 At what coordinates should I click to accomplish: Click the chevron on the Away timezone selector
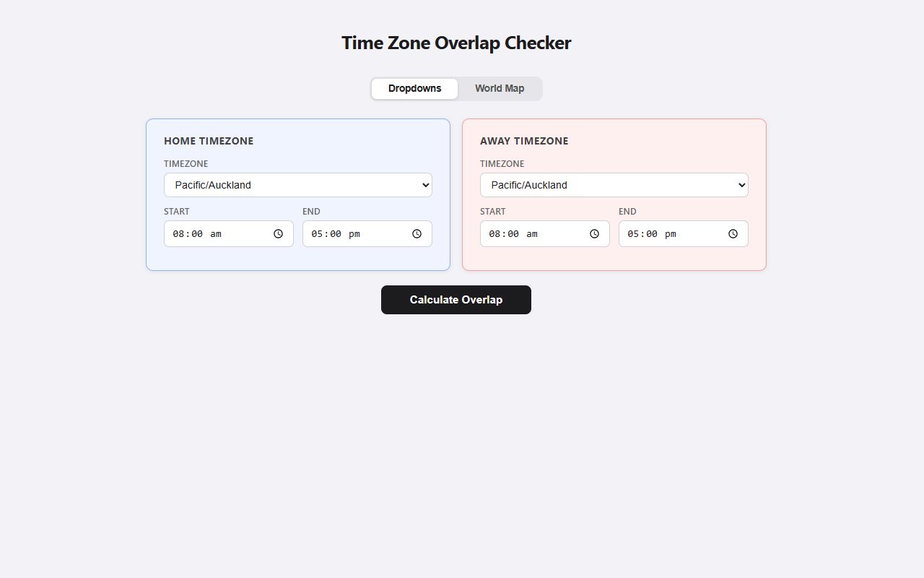pyautogui.click(x=741, y=185)
